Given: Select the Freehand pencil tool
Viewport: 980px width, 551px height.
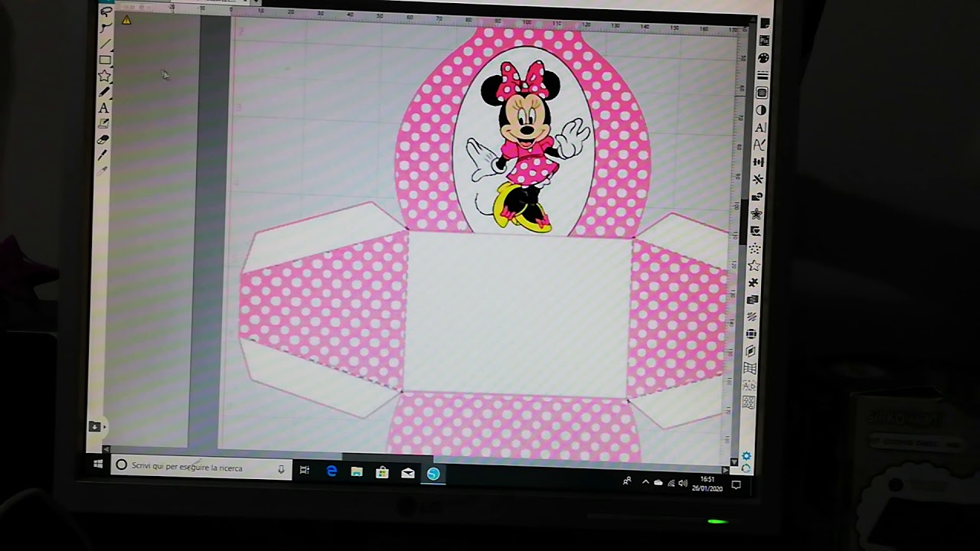Looking at the screenshot, I should click(104, 92).
